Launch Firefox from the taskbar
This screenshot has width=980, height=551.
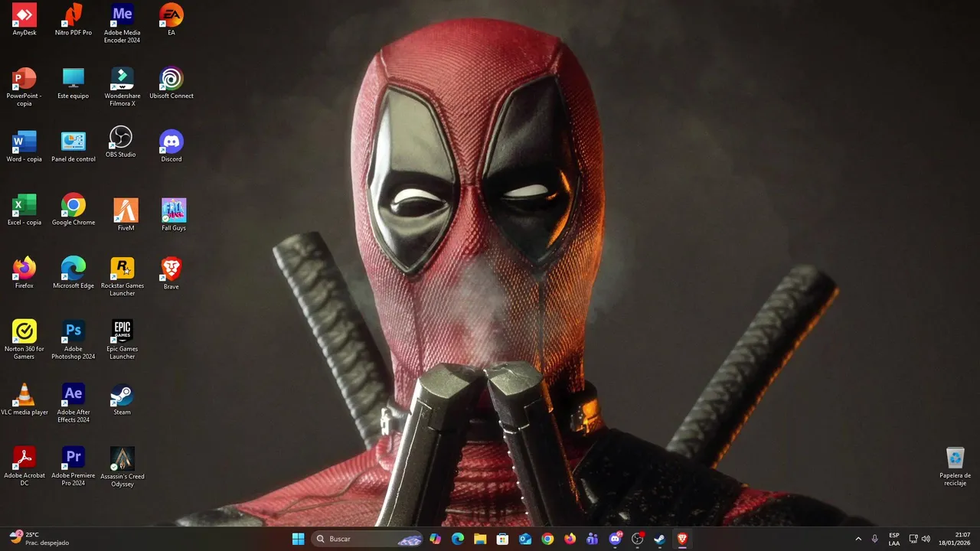click(x=570, y=539)
